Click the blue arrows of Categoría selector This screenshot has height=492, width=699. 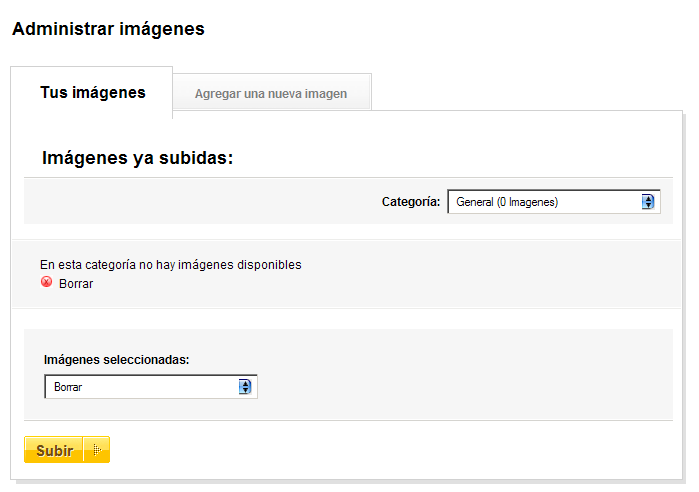pyautogui.click(x=648, y=202)
